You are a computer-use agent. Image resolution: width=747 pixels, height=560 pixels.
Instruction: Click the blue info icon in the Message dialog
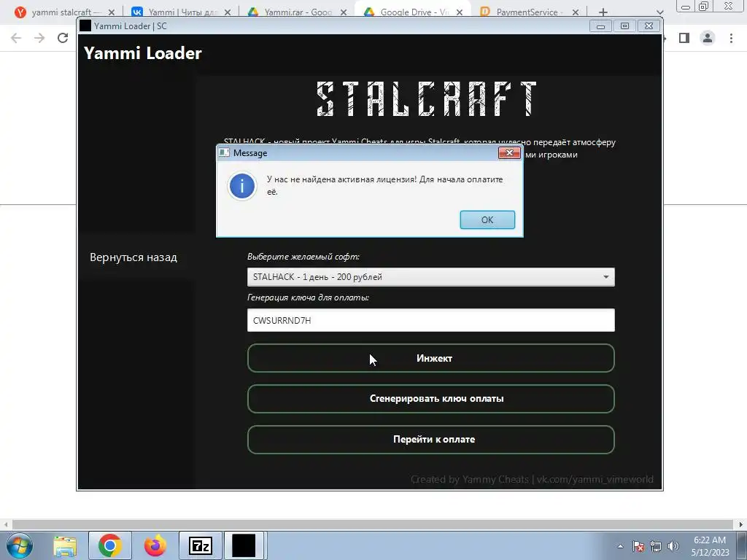pos(242,185)
